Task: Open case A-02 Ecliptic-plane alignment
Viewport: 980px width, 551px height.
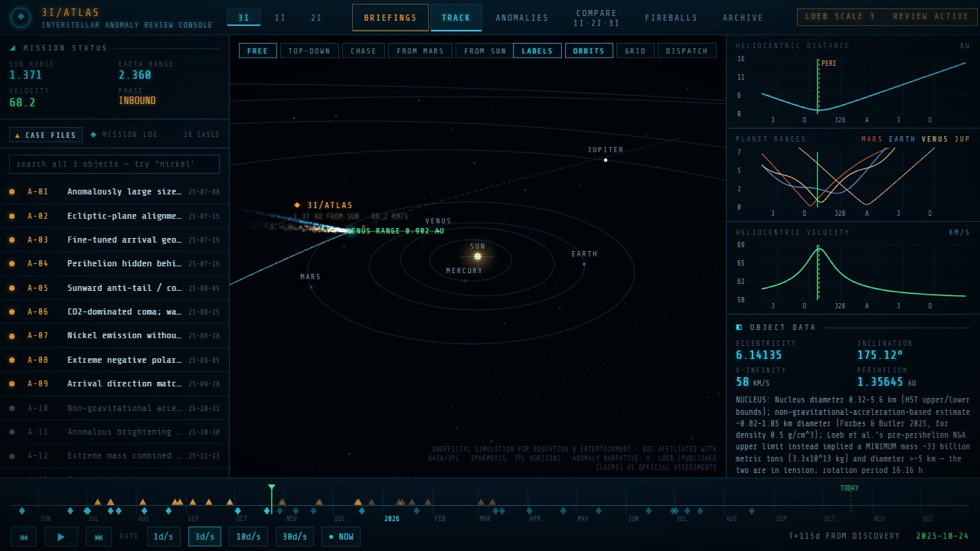Action: tap(114, 216)
